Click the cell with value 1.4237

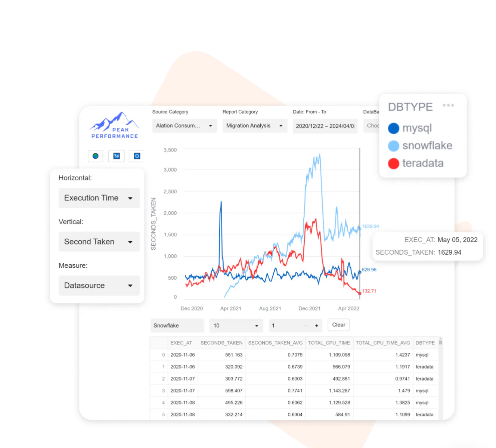point(383,355)
